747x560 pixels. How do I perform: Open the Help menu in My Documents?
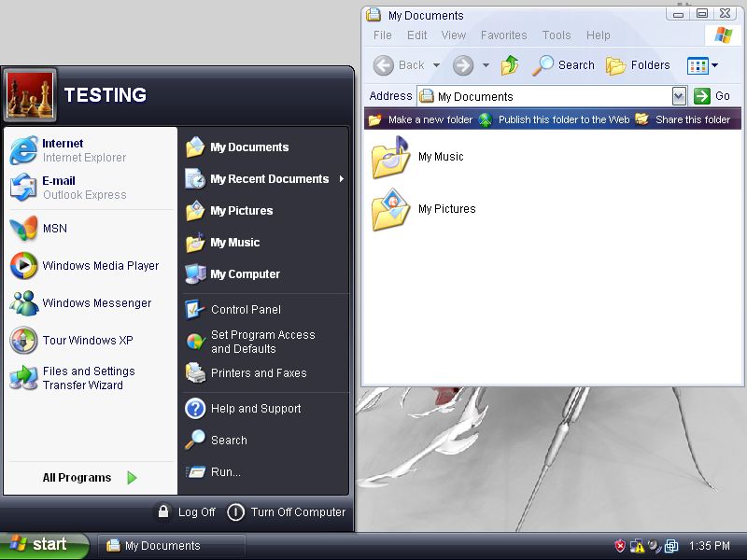click(598, 35)
